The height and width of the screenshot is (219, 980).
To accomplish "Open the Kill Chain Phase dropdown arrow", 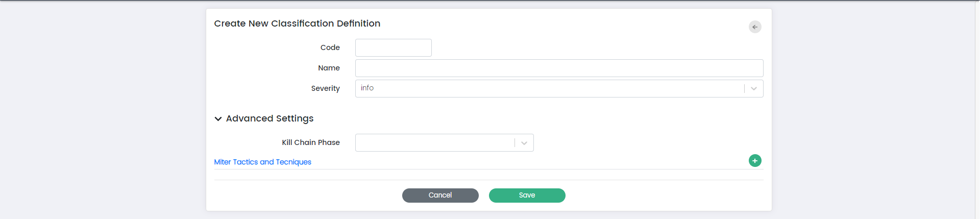I will click(524, 143).
